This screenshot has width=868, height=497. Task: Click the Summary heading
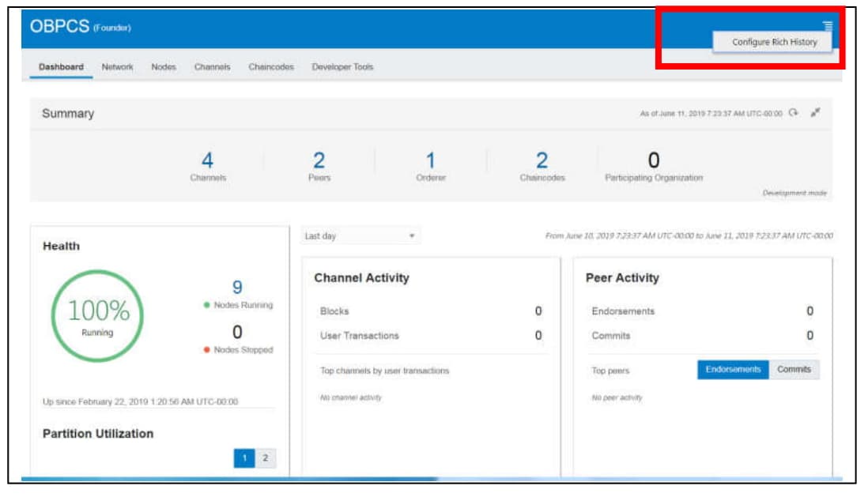pyautogui.click(x=68, y=114)
